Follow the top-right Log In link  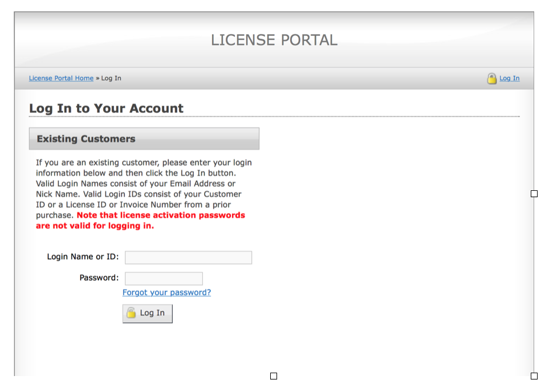point(509,79)
